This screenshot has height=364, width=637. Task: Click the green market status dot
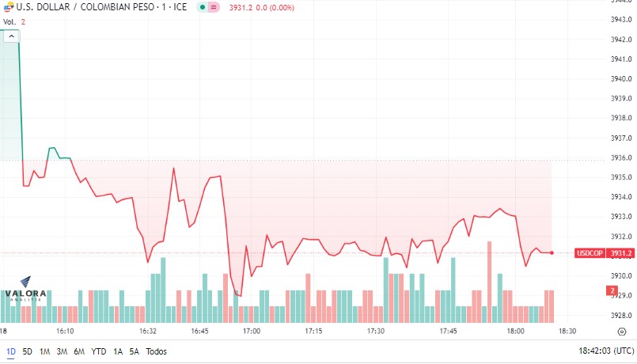point(202,7)
